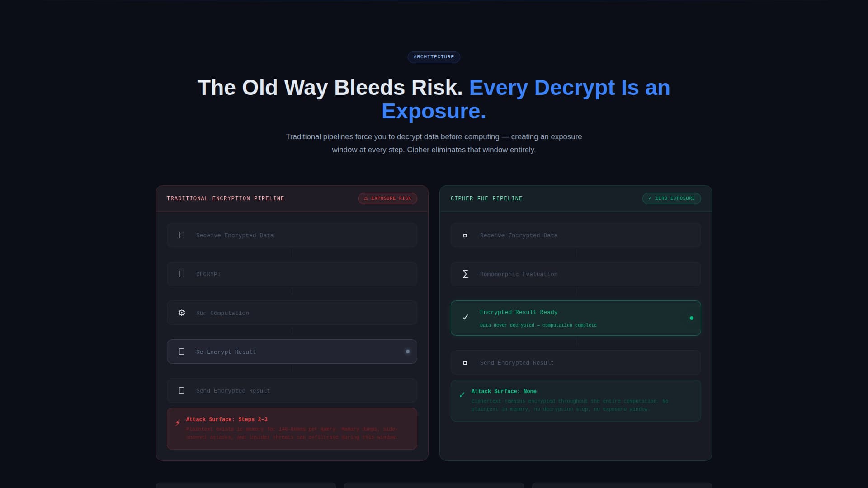Click icon beside Traditional Send Encrypted Result

(182, 390)
